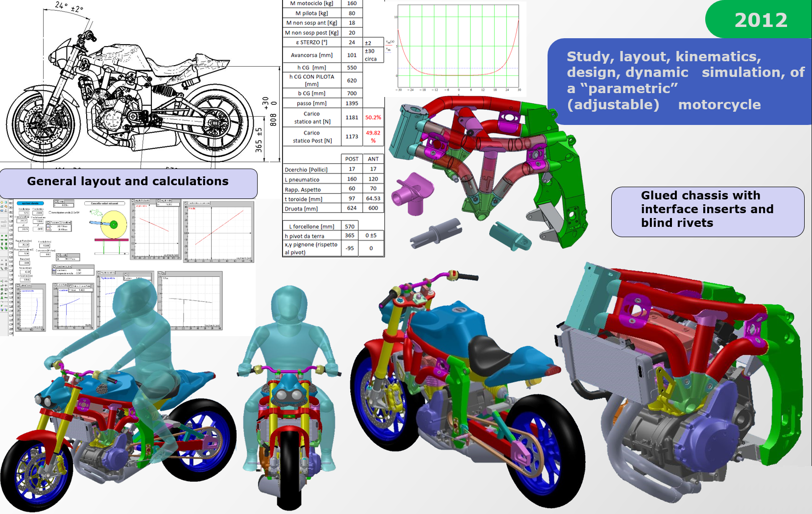Select the 'h CG CON PILOTA [mm]' cell
This screenshot has height=514, width=812.
[311, 80]
